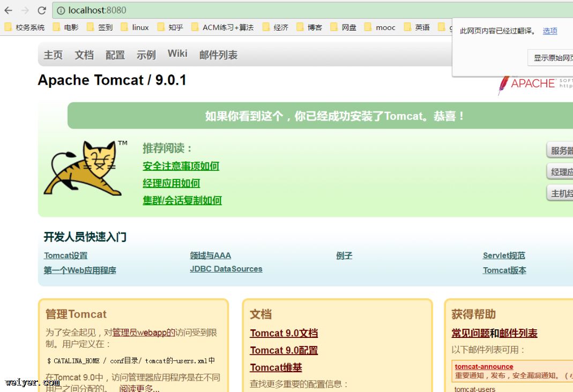Click the Apache Tomcat / 9.0.1 heading

point(112,80)
